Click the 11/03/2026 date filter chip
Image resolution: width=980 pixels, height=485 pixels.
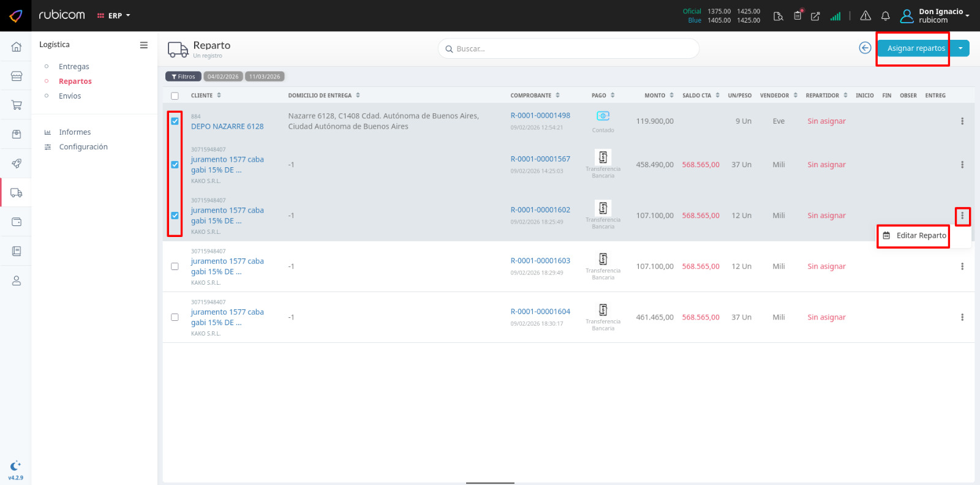[x=265, y=77]
